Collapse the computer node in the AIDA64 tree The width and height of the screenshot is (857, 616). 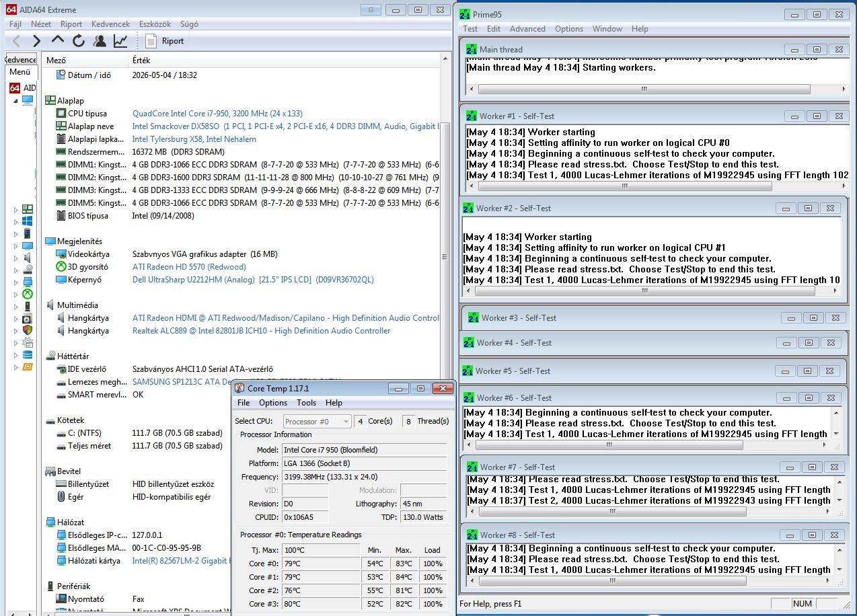tap(16, 100)
